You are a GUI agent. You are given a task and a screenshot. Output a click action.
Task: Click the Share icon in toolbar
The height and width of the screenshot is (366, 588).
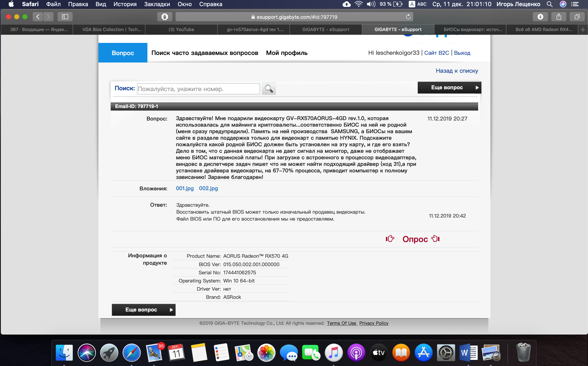[x=558, y=17]
